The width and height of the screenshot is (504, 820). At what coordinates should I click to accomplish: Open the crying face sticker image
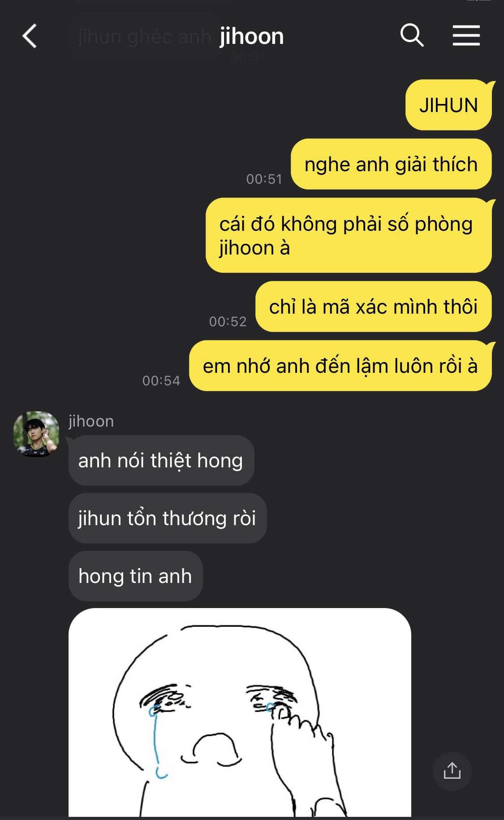tap(240, 712)
